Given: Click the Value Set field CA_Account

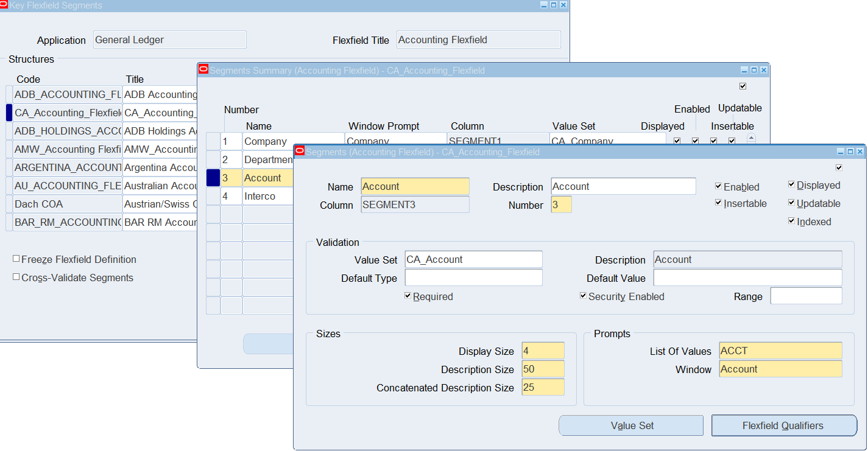Looking at the screenshot, I should (x=474, y=259).
